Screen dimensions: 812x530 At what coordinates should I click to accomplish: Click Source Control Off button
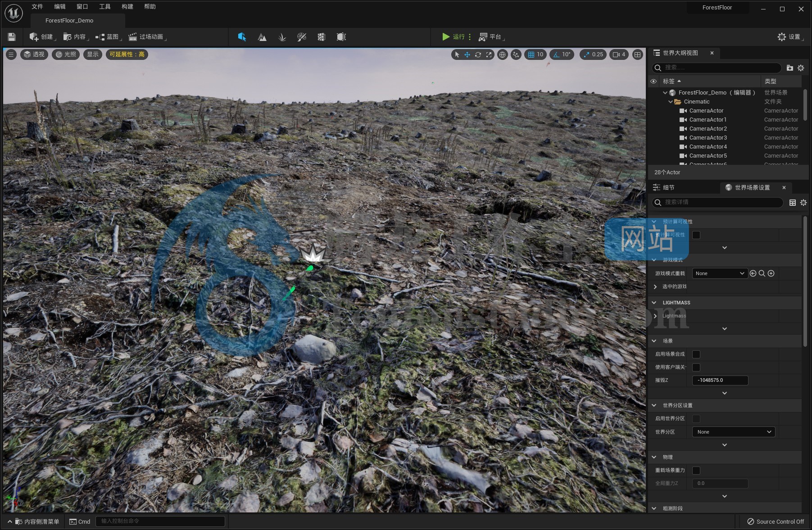coord(776,521)
